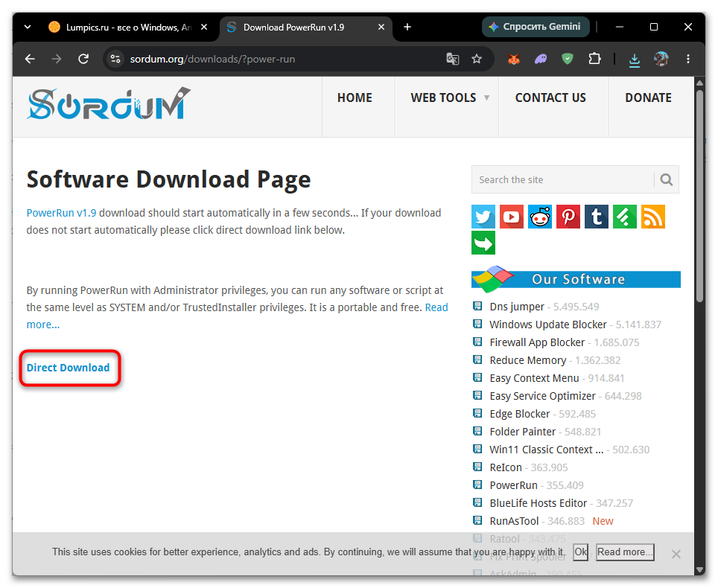The height and width of the screenshot is (588, 718).
Task: Open a new browser tab
Action: (x=407, y=27)
